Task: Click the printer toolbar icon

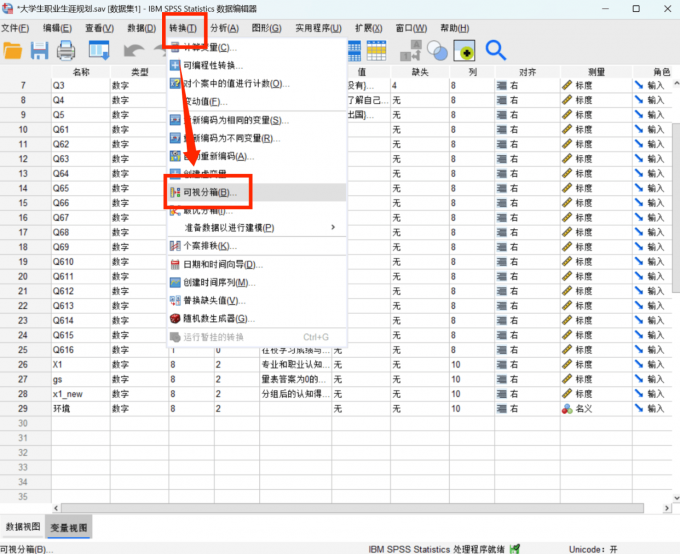Action: [66, 51]
